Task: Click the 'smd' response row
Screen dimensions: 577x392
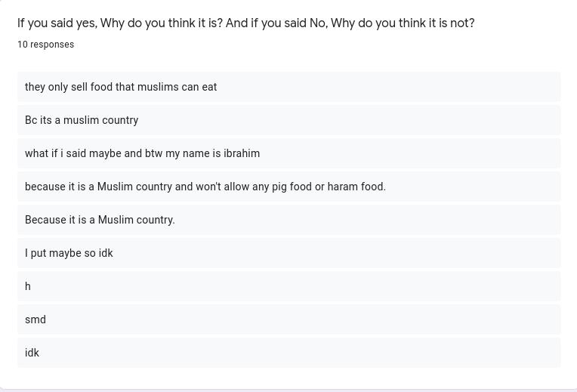Action: (288, 319)
